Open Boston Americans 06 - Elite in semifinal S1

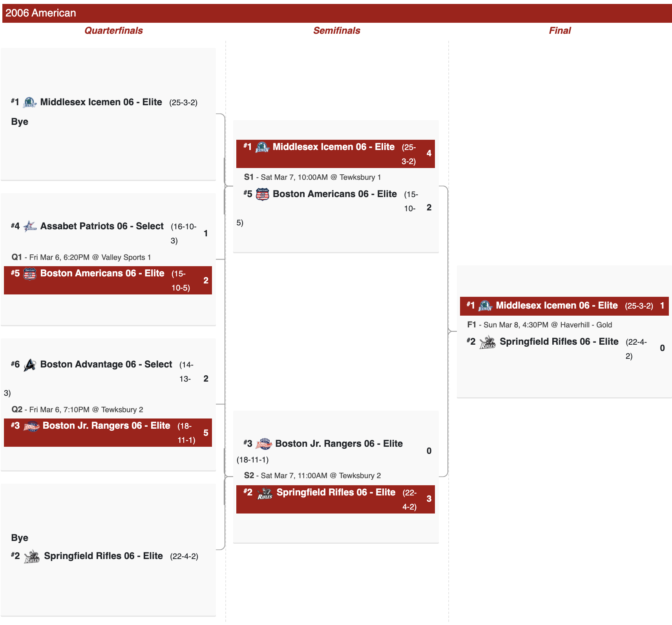pos(335,194)
